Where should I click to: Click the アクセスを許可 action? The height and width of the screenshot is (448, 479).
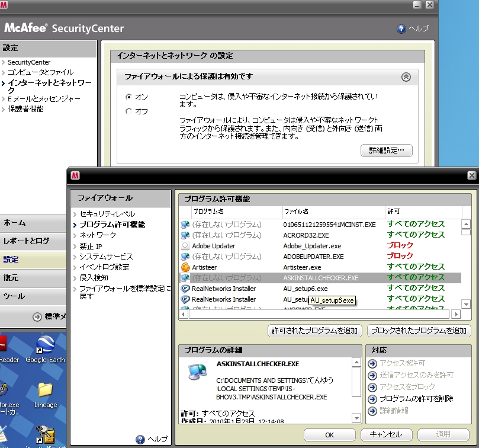[402, 364]
